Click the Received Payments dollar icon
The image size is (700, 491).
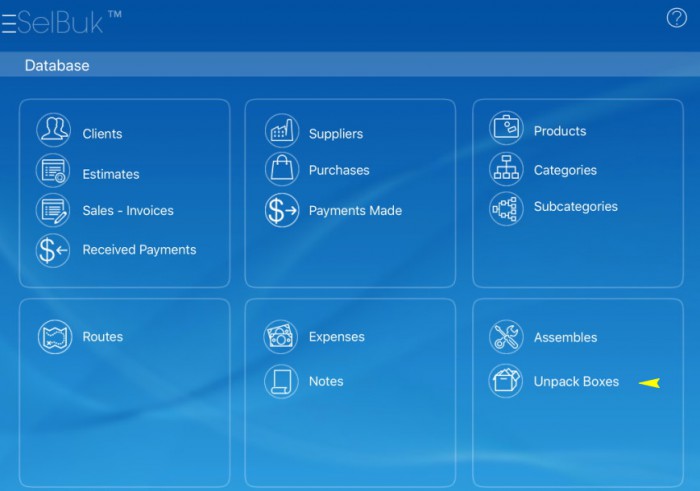pyautogui.click(x=53, y=249)
